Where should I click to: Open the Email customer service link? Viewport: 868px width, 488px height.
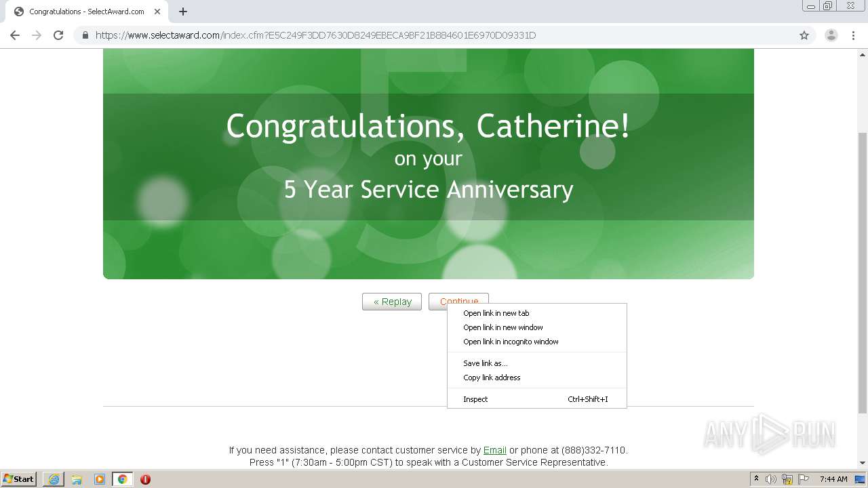[494, 450]
